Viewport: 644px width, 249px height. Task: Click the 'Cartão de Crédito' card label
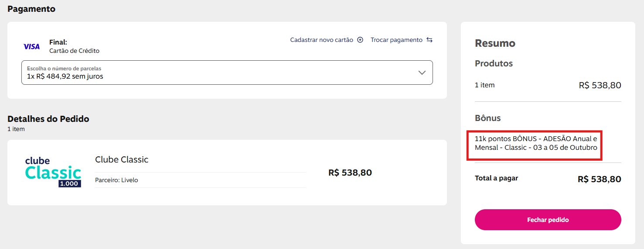(75, 51)
